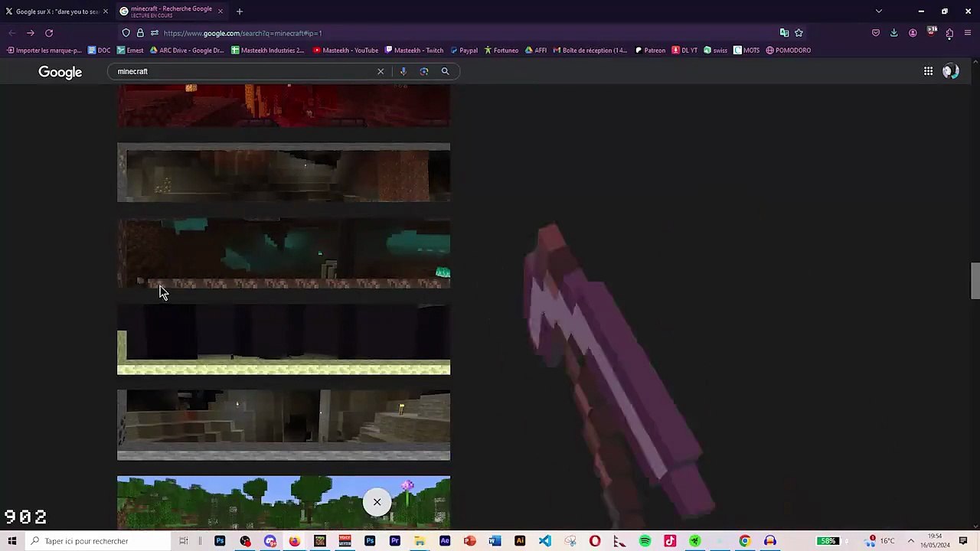Clear the Google search box text
Viewport: 980px width, 551px height.
coord(381,71)
